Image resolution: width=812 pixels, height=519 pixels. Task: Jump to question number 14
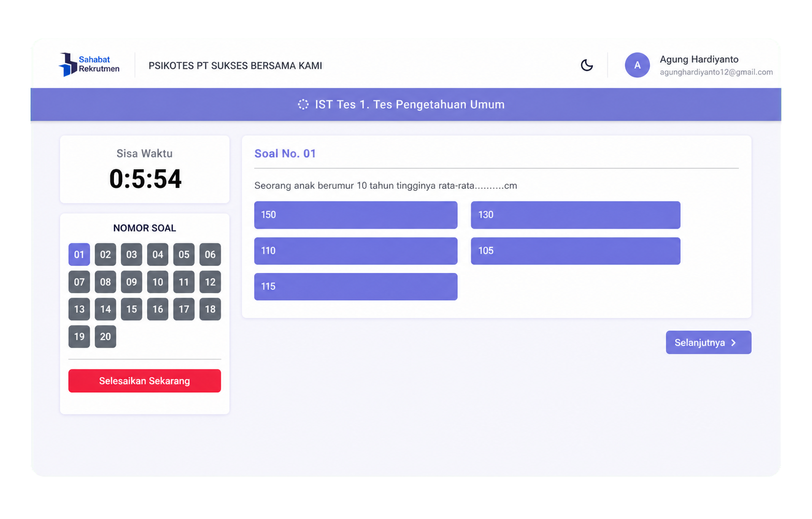tap(105, 309)
